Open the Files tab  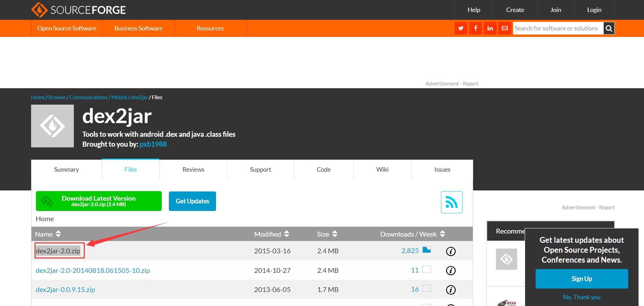coord(131,170)
